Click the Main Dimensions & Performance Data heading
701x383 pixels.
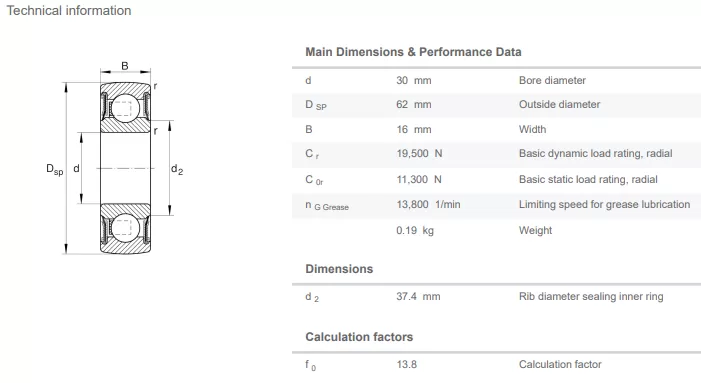[x=413, y=52]
